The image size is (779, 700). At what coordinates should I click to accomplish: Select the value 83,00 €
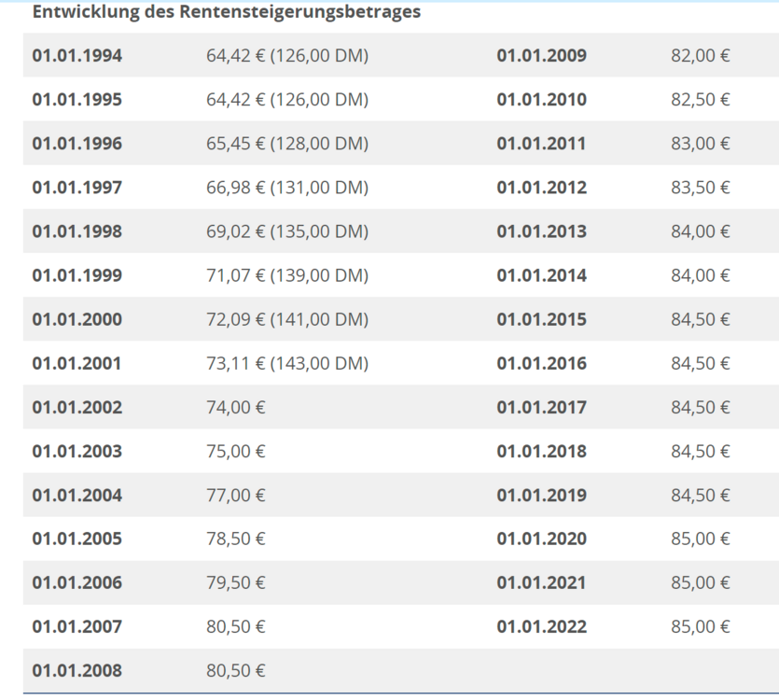701,144
